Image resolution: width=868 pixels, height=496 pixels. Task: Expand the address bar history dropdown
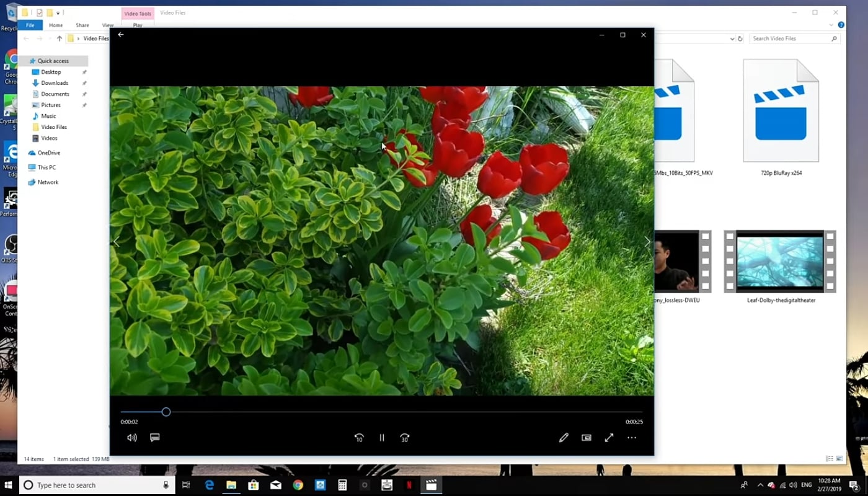(733, 38)
